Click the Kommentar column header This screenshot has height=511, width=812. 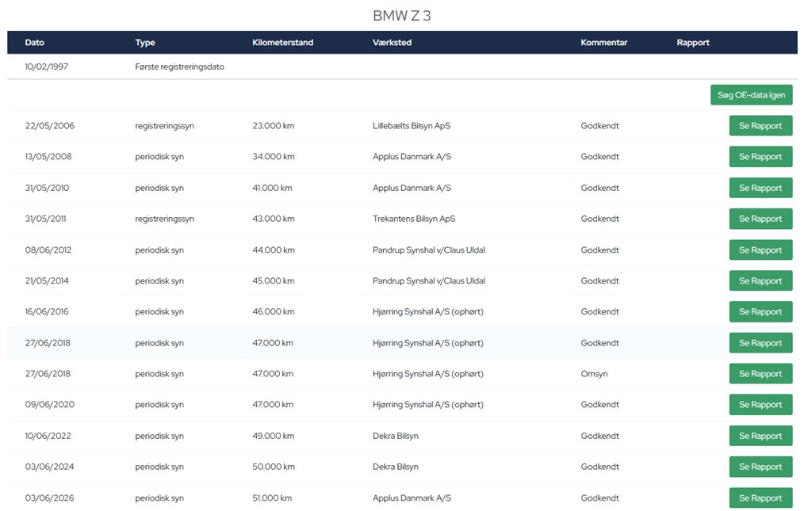pyautogui.click(x=603, y=43)
